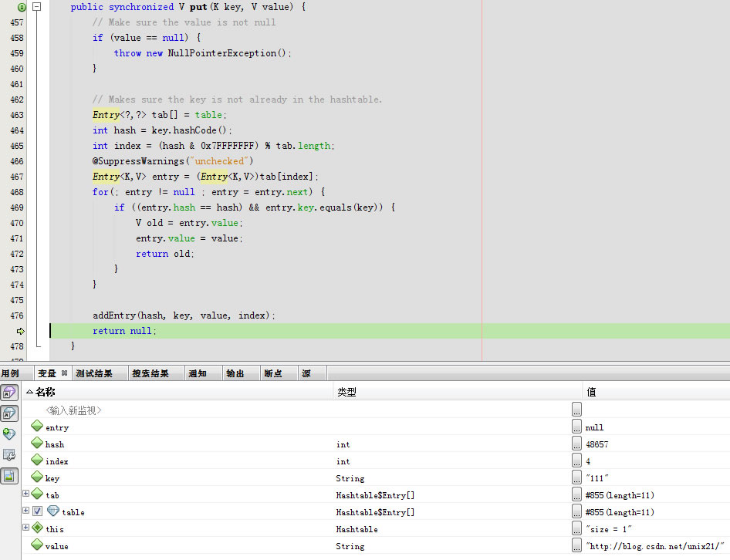The width and height of the screenshot is (730, 560).
Task: Select the value variable row
Action: tap(376, 546)
